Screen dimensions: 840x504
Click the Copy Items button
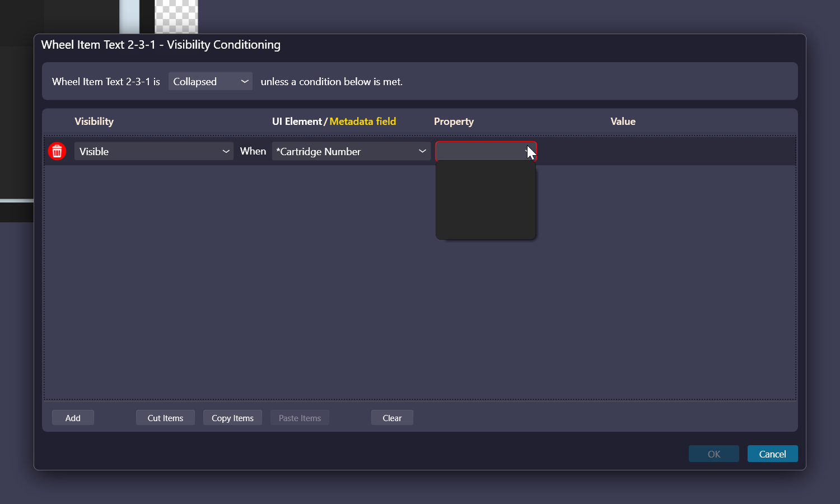click(232, 418)
